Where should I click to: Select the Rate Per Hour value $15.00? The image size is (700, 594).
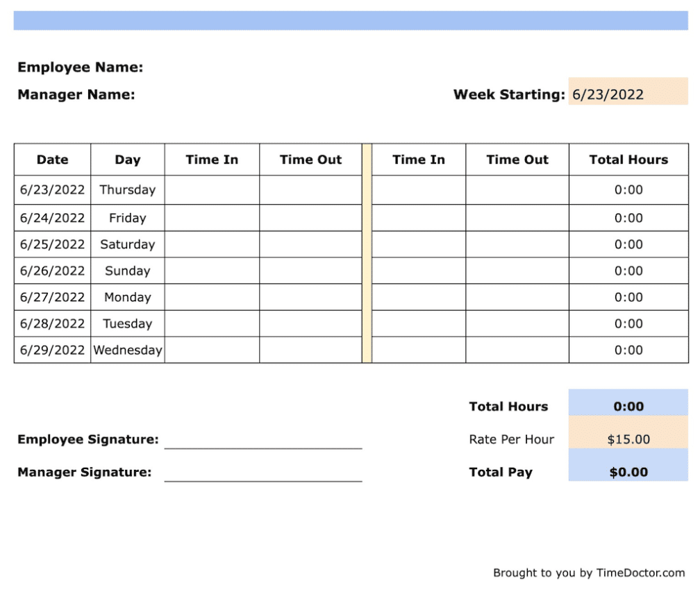click(x=628, y=439)
